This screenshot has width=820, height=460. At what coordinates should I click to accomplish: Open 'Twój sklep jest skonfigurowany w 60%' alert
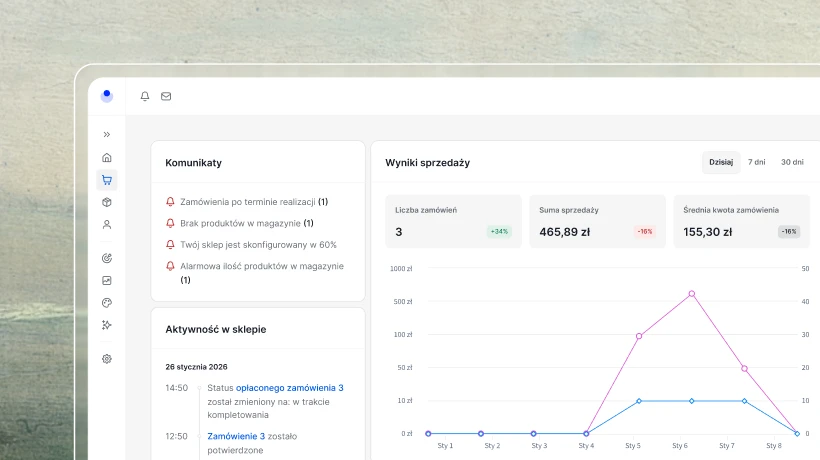tap(258, 245)
